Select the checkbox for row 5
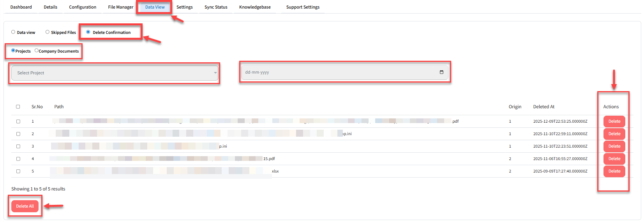This screenshot has width=644, height=222. coord(18,171)
